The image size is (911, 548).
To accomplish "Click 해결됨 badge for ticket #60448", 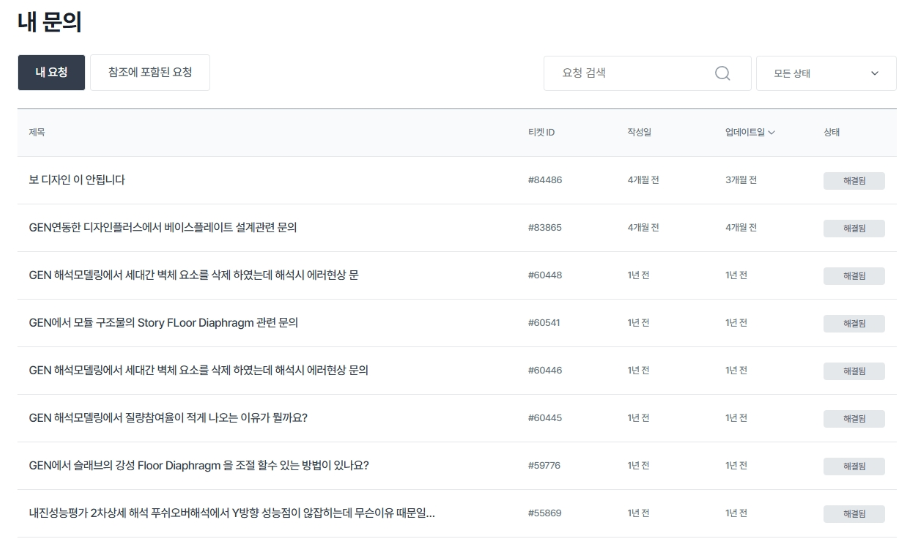I will (x=854, y=276).
